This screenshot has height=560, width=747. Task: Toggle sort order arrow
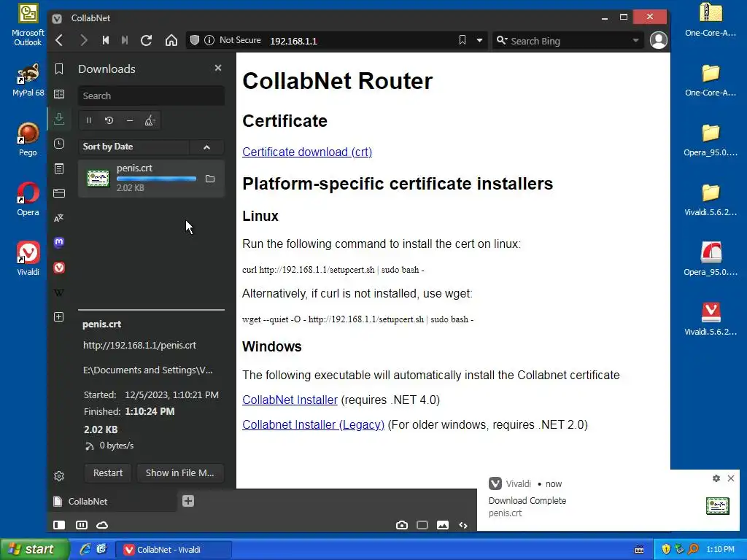(206, 147)
